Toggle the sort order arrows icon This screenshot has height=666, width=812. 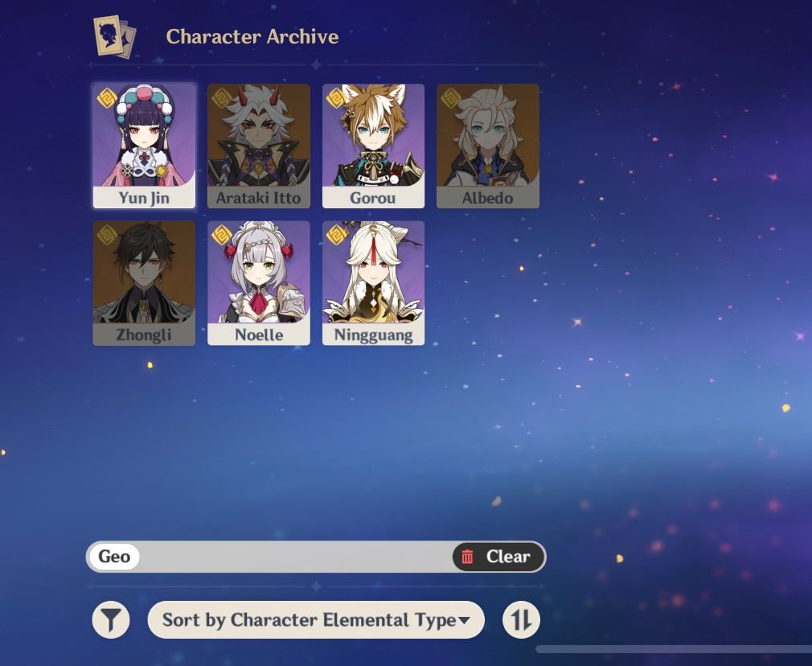(521, 619)
